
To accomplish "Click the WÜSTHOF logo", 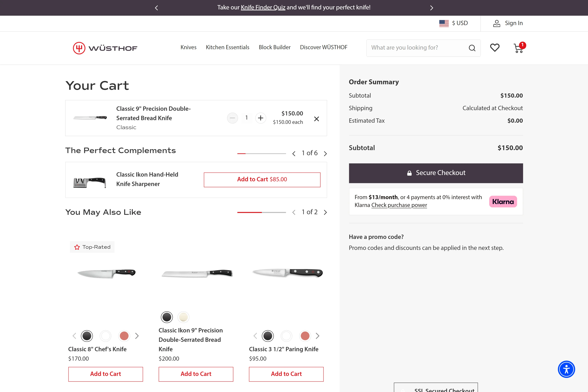I will click(105, 48).
